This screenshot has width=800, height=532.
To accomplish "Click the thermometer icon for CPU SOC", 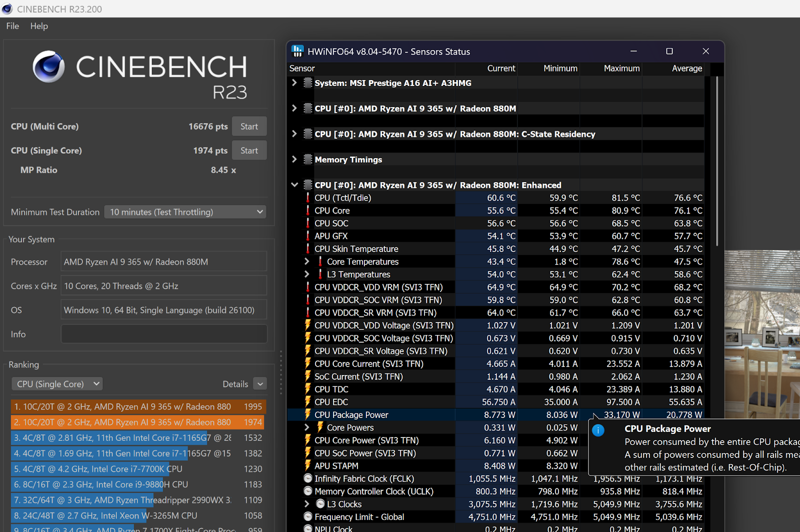I will point(308,223).
